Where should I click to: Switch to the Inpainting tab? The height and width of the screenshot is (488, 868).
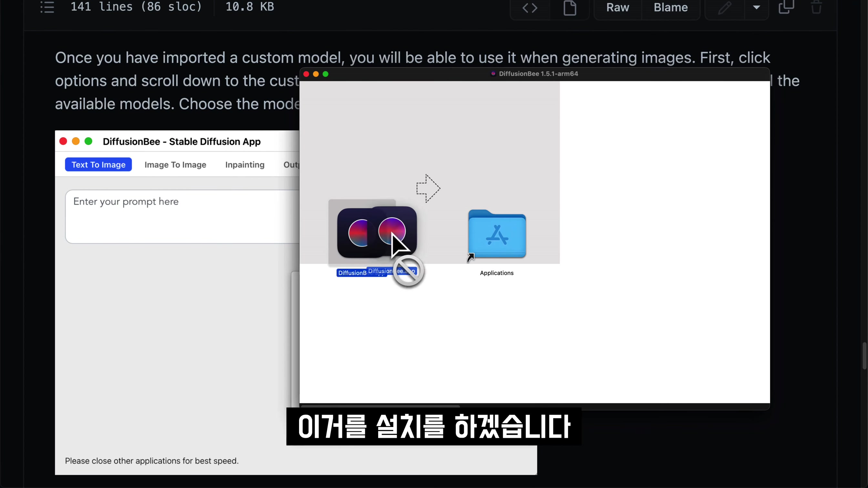pyautogui.click(x=245, y=165)
